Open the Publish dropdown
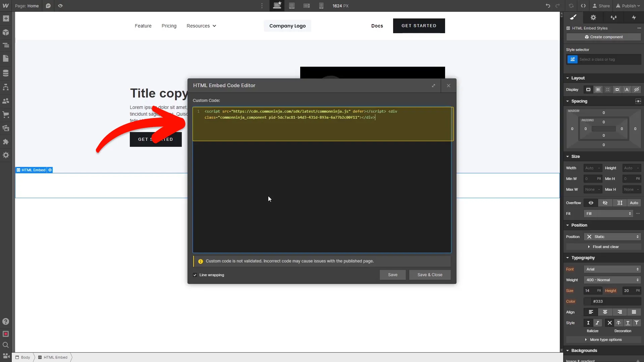 click(628, 6)
